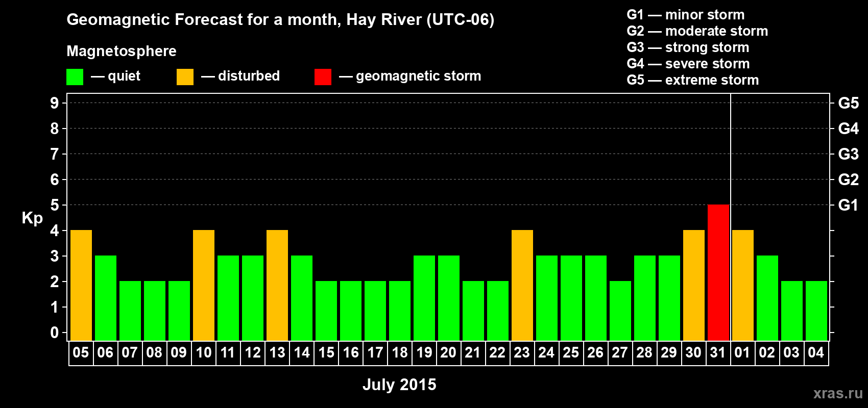Image resolution: width=868 pixels, height=408 pixels.
Task: Click the date label 22 on the axis
Action: [x=497, y=353]
